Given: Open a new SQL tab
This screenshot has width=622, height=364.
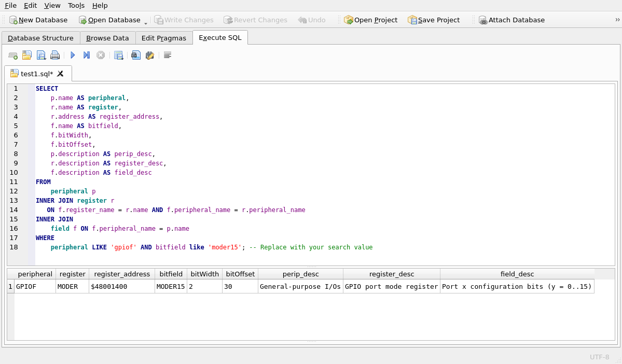Looking at the screenshot, I should coord(12,55).
